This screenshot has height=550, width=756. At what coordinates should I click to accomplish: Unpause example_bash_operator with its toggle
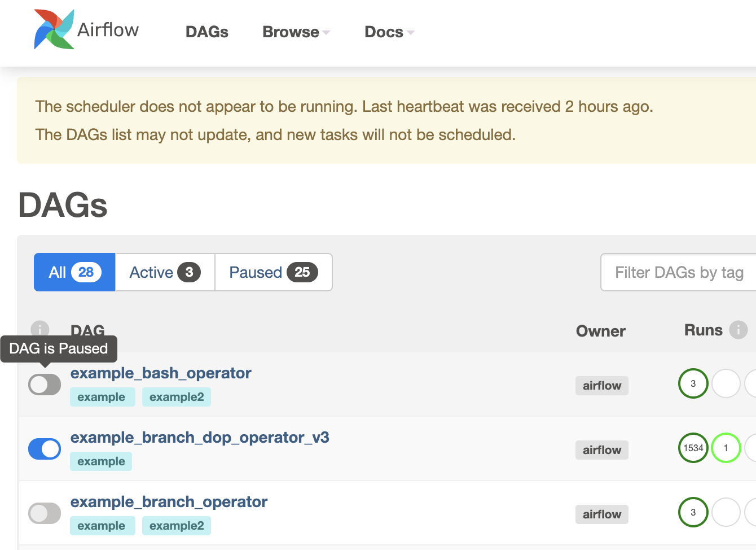coord(45,385)
